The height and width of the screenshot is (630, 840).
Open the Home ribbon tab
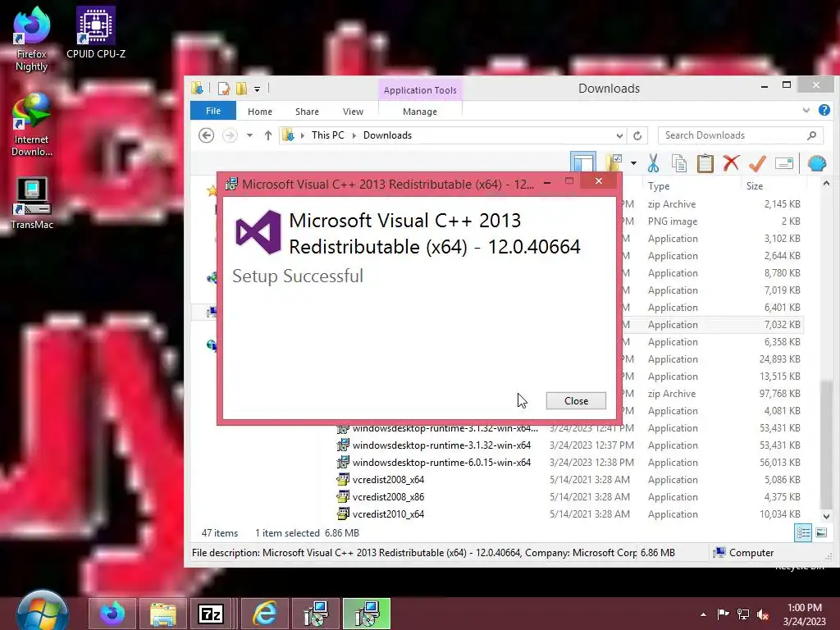[x=260, y=112]
